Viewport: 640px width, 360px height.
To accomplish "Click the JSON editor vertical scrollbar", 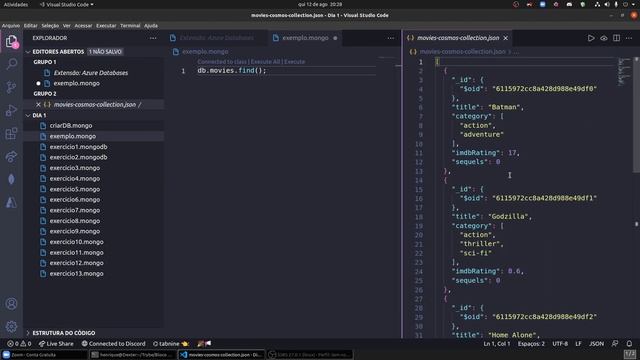I will (636, 114).
